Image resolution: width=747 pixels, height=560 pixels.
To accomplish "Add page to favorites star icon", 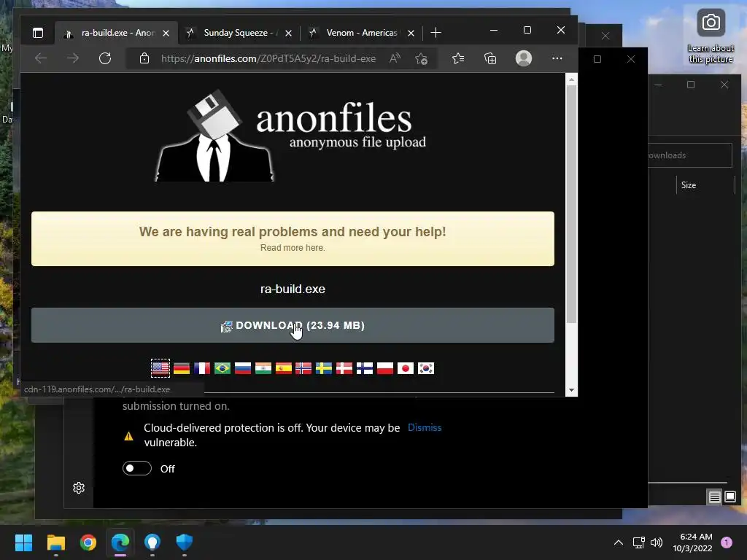I will (421, 58).
